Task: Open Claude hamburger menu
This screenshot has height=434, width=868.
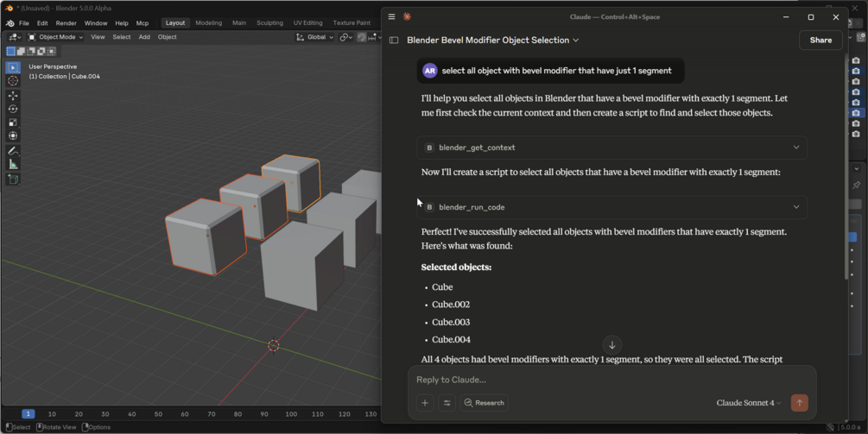Action: pyautogui.click(x=391, y=16)
